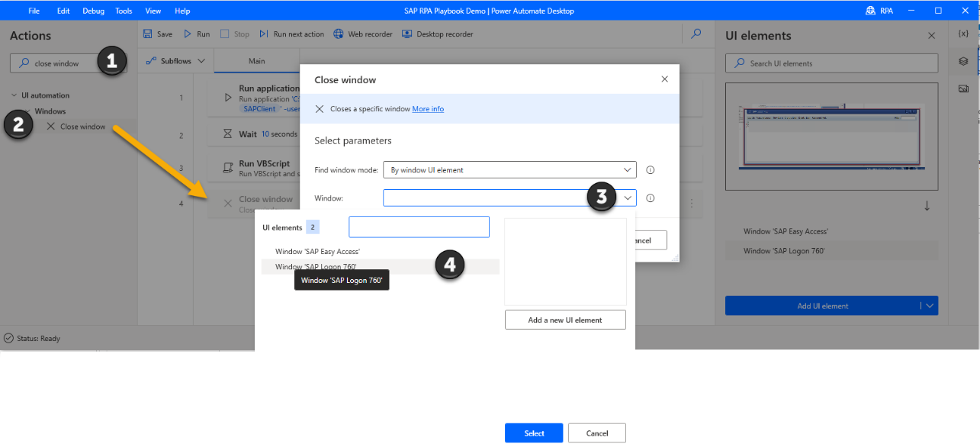Click the Status: Ready indicator

(x=32, y=338)
